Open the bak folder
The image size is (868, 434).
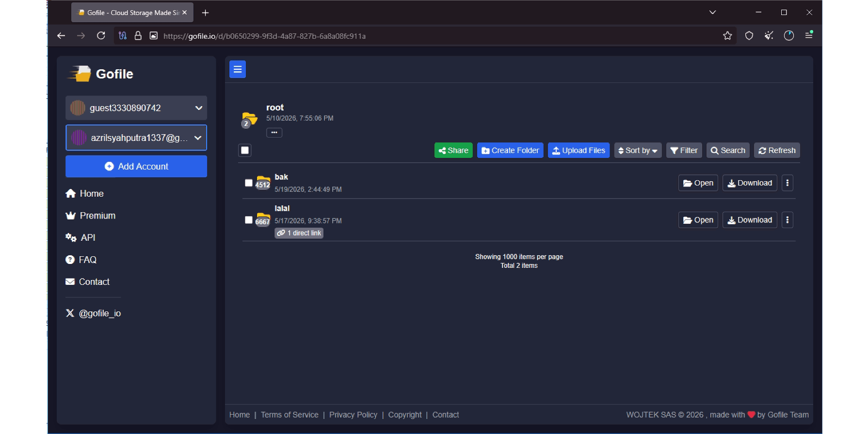point(698,183)
